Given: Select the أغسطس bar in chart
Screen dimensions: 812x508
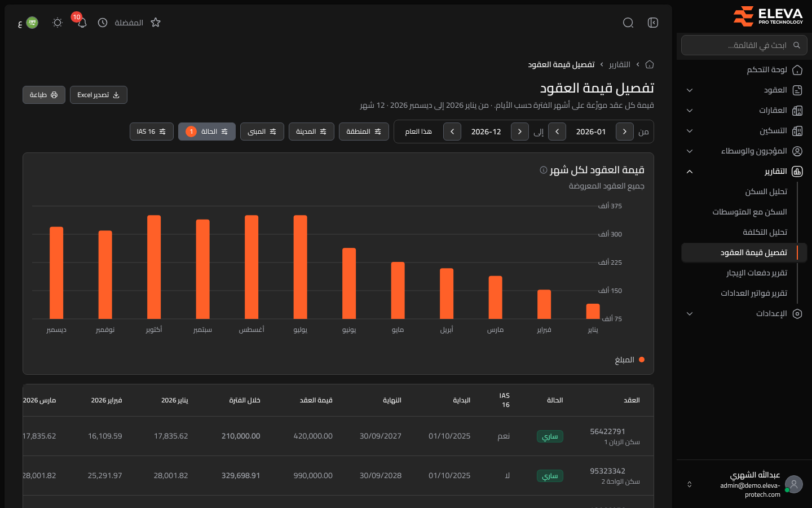Looking at the screenshot, I should pos(251,267).
